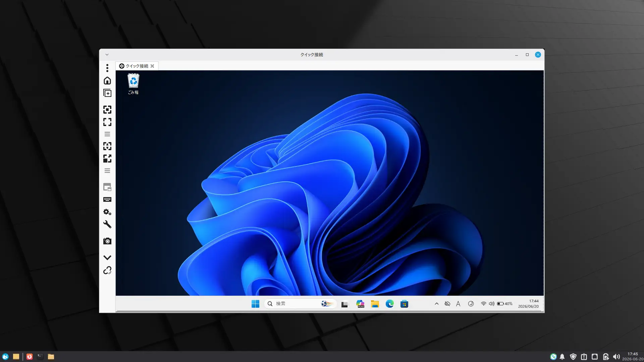Launch Microsoft Edge from the taskbar
Viewport: 644px width, 362px height.
coord(390,304)
